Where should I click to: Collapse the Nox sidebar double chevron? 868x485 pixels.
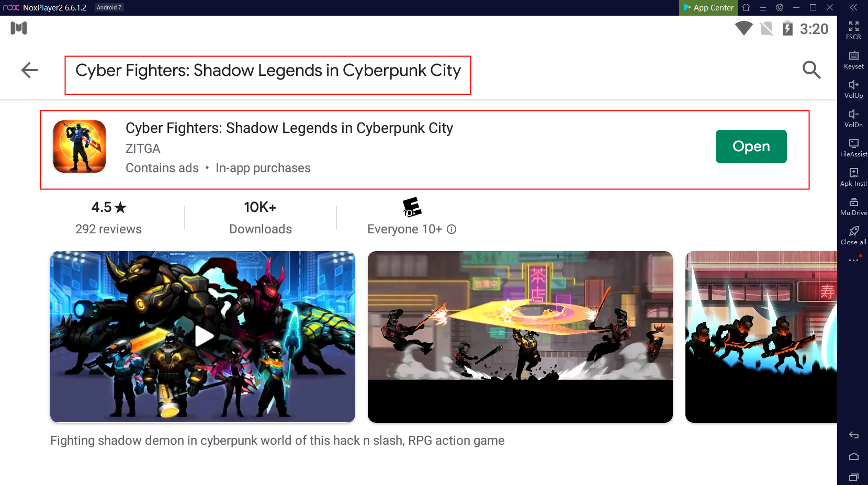853,7
